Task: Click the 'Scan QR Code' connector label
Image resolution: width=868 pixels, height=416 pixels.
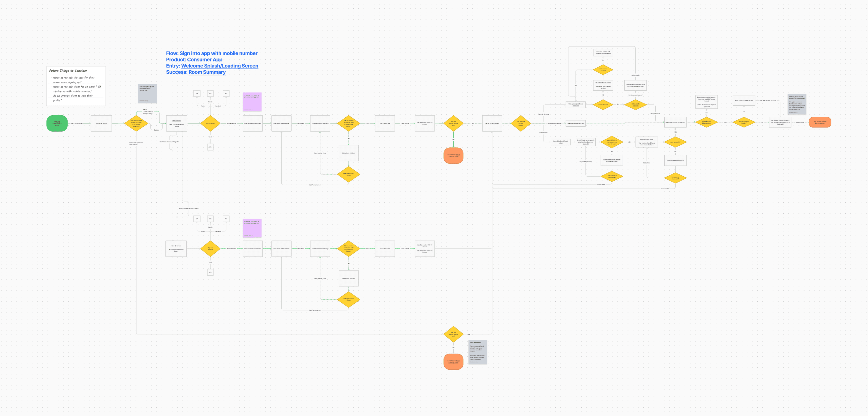Action: pos(543,133)
